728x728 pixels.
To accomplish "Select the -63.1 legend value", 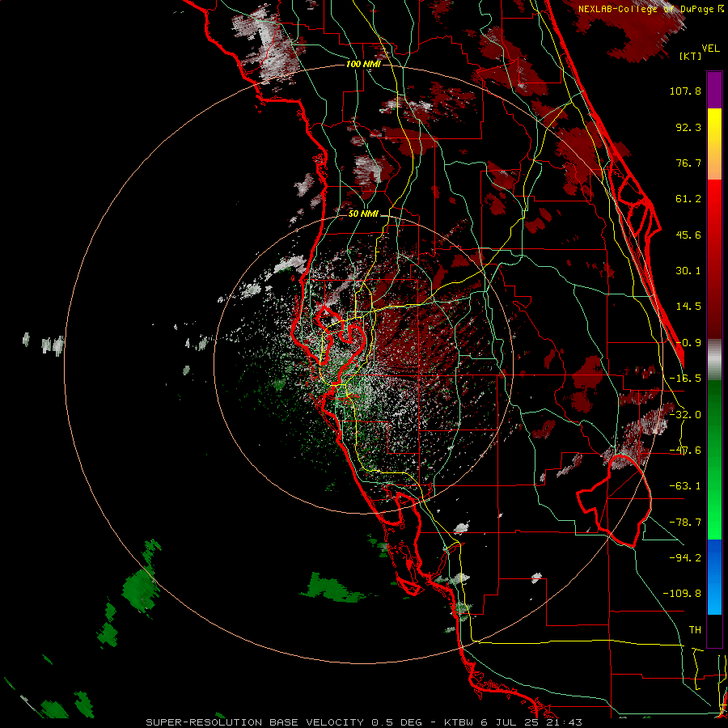I will (x=685, y=486).
